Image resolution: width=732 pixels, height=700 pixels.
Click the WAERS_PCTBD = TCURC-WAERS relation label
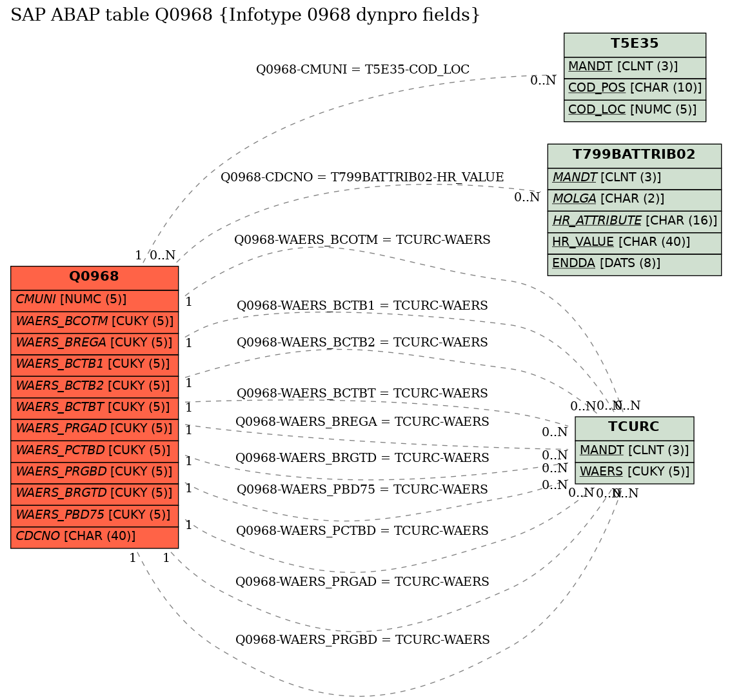pyautogui.click(x=362, y=532)
